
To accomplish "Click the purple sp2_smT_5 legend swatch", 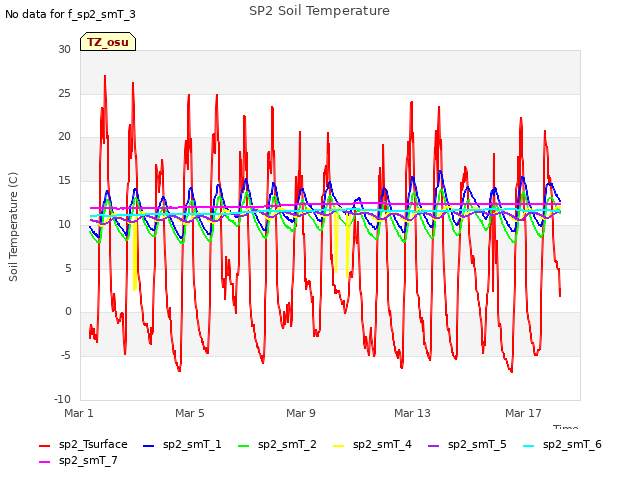I will point(433,446).
